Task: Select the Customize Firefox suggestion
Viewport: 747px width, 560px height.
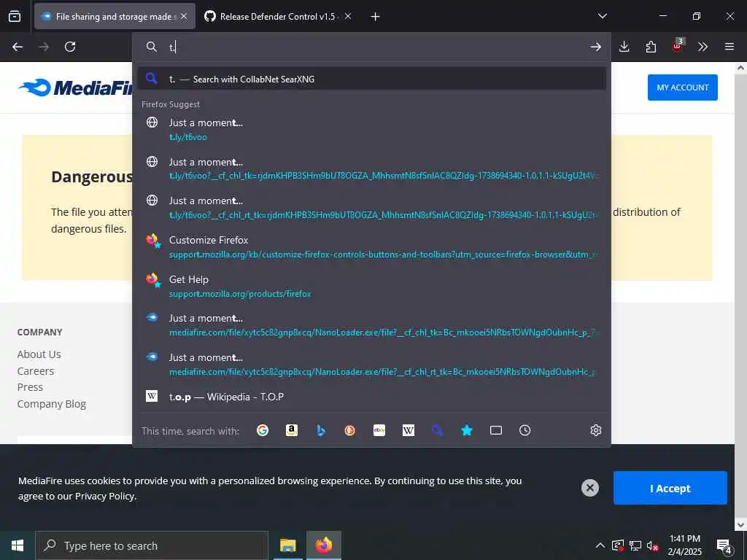Action: 371,247
